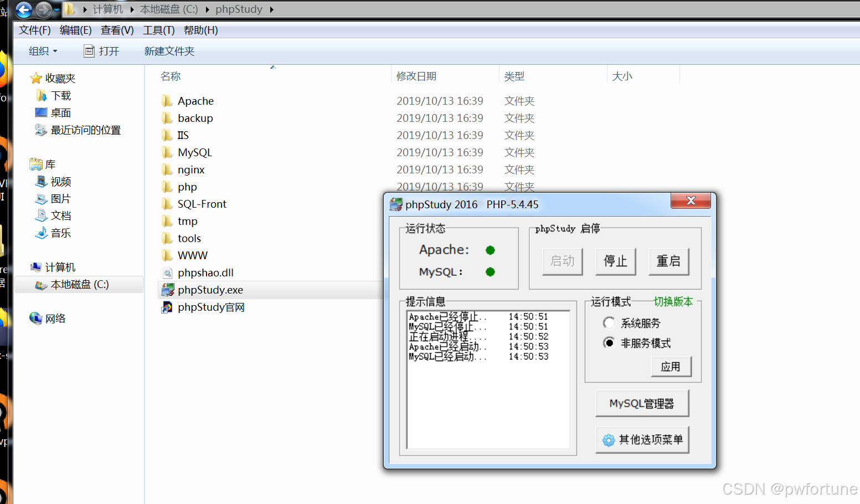Expand the phpStudy breadcrumb arrow
This screenshot has height=504, width=860.
(271, 9)
